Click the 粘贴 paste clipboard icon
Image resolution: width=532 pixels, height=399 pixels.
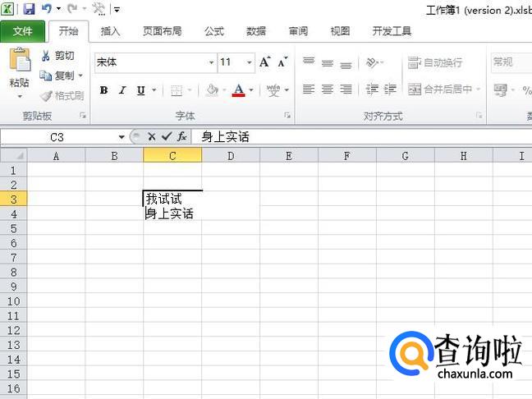point(20,60)
